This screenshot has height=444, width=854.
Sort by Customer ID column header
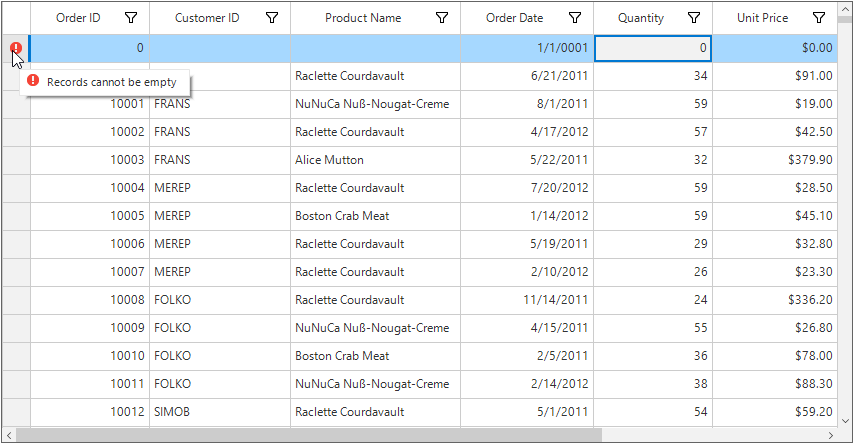tap(207, 18)
